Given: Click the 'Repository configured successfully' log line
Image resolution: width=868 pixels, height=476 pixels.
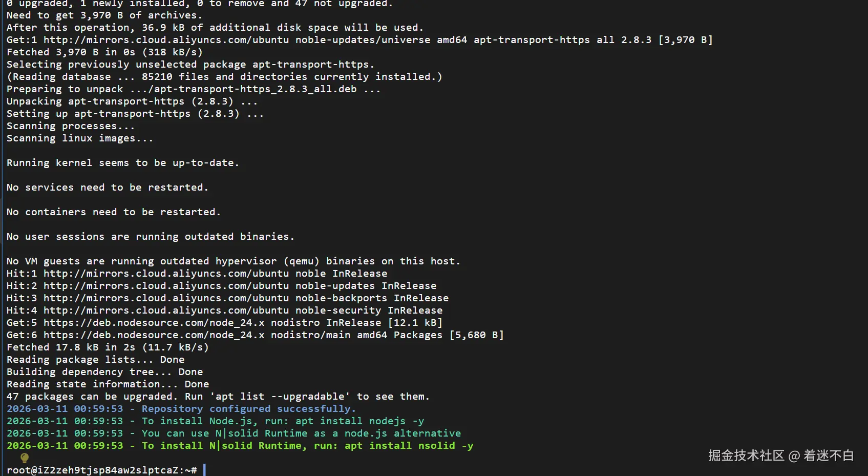Looking at the screenshot, I should click(248, 409).
